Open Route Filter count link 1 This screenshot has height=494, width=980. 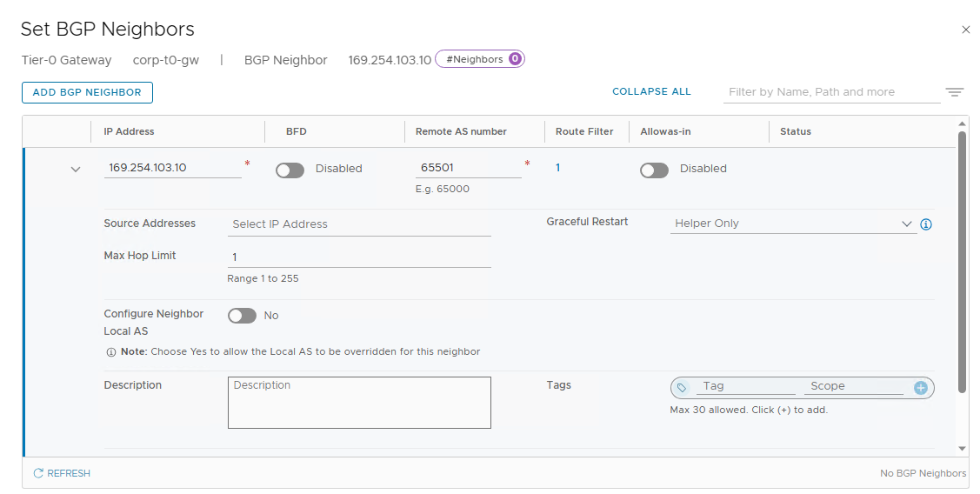tap(557, 168)
